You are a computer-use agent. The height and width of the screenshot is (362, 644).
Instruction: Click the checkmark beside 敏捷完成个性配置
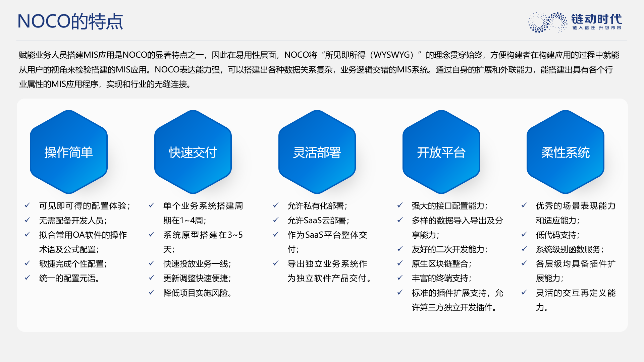(x=28, y=263)
